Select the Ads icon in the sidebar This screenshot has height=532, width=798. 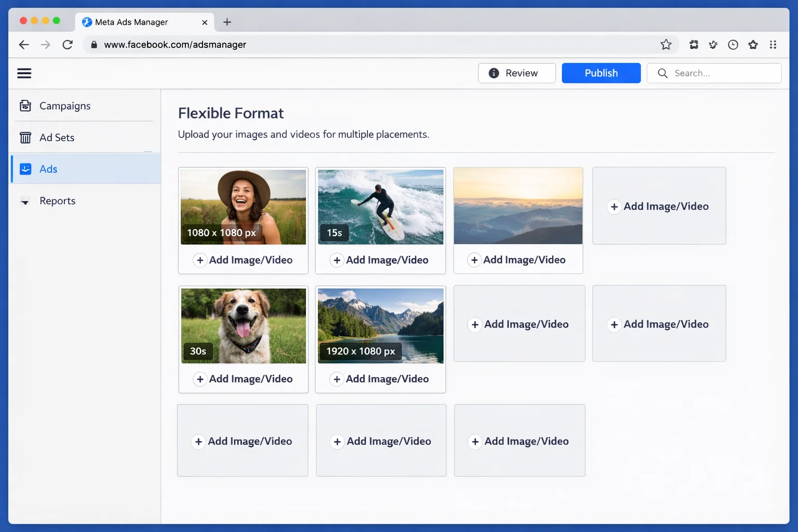click(x=25, y=169)
